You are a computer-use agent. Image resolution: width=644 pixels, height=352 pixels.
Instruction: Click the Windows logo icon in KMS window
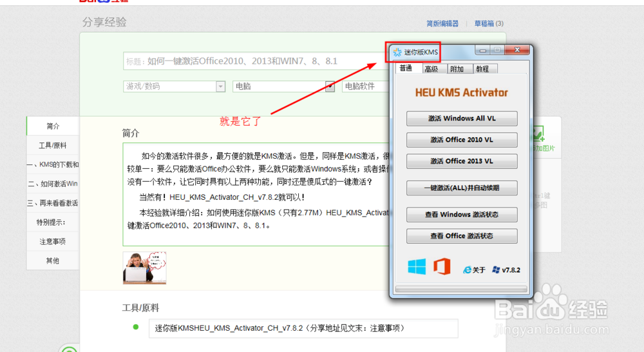(x=417, y=267)
